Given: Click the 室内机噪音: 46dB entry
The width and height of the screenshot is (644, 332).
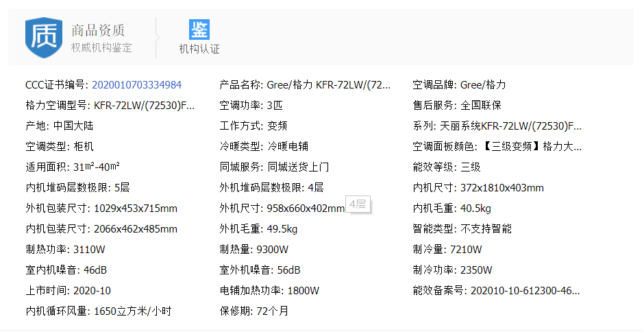Looking at the screenshot, I should pos(66,270).
